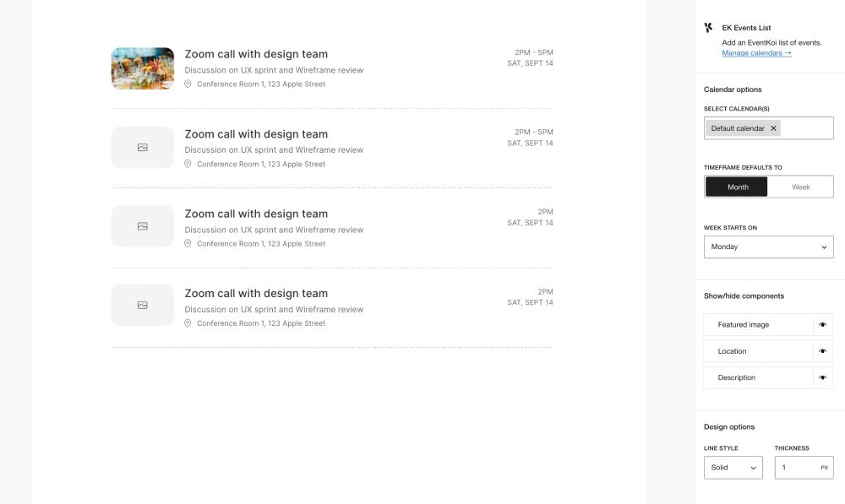The width and height of the screenshot is (845, 504).
Task: Switch timeframe default to Week
Action: tap(800, 187)
